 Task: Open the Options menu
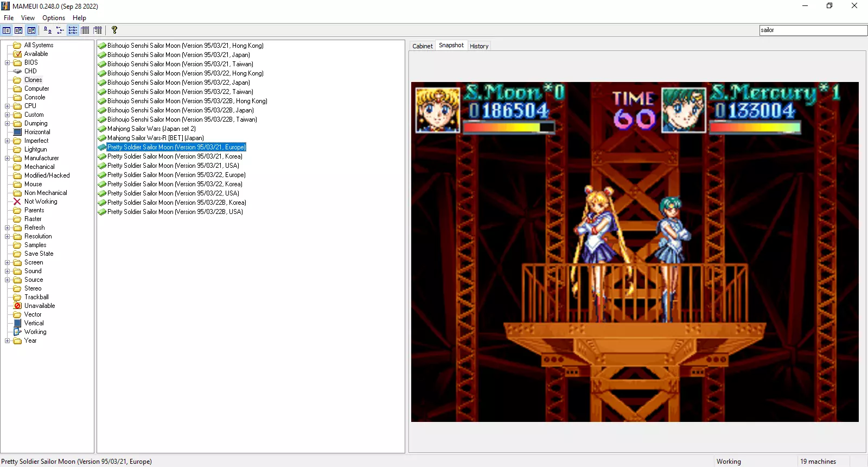click(53, 18)
